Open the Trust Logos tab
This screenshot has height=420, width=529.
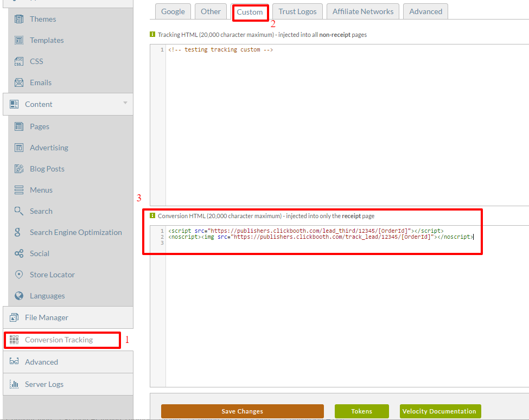pos(297,11)
